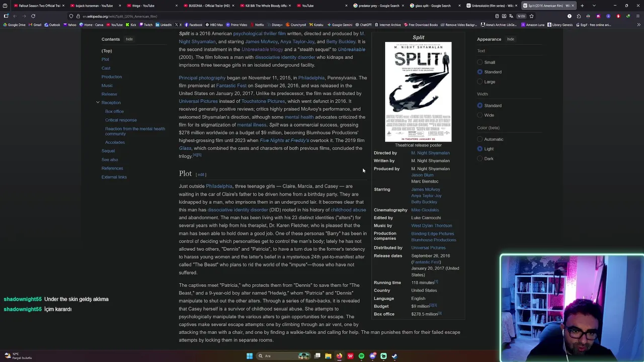
Task: Open the Twitch bookmark
Action: (x=146, y=25)
